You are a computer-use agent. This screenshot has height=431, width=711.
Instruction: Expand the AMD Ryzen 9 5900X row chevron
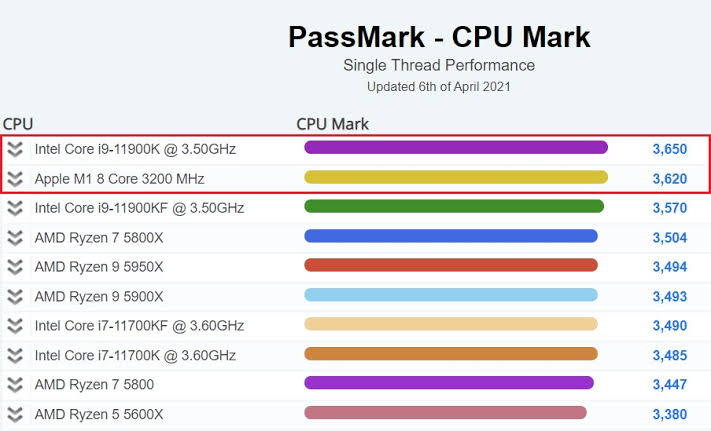click(x=15, y=297)
